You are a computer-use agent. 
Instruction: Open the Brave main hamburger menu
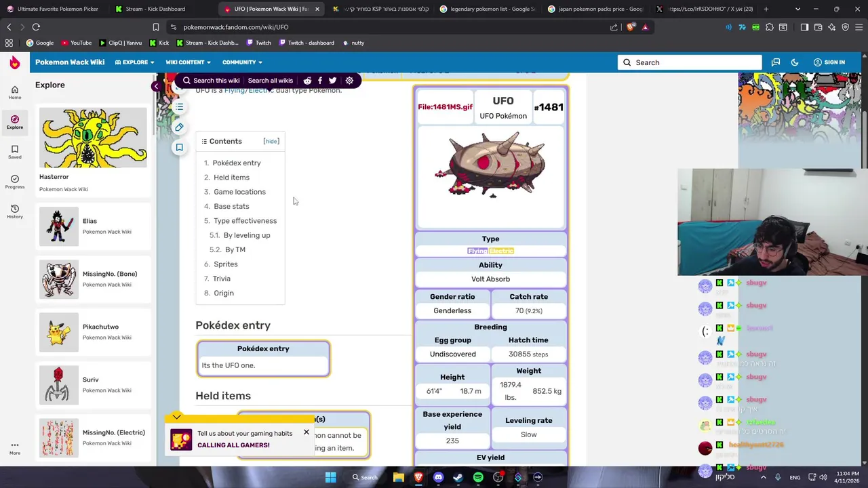858,27
